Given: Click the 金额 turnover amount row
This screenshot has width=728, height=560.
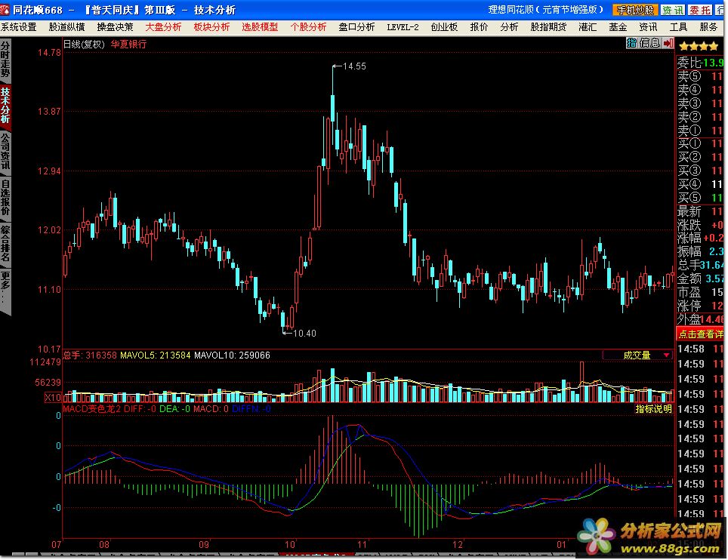Looking at the screenshot, I should click(x=700, y=278).
